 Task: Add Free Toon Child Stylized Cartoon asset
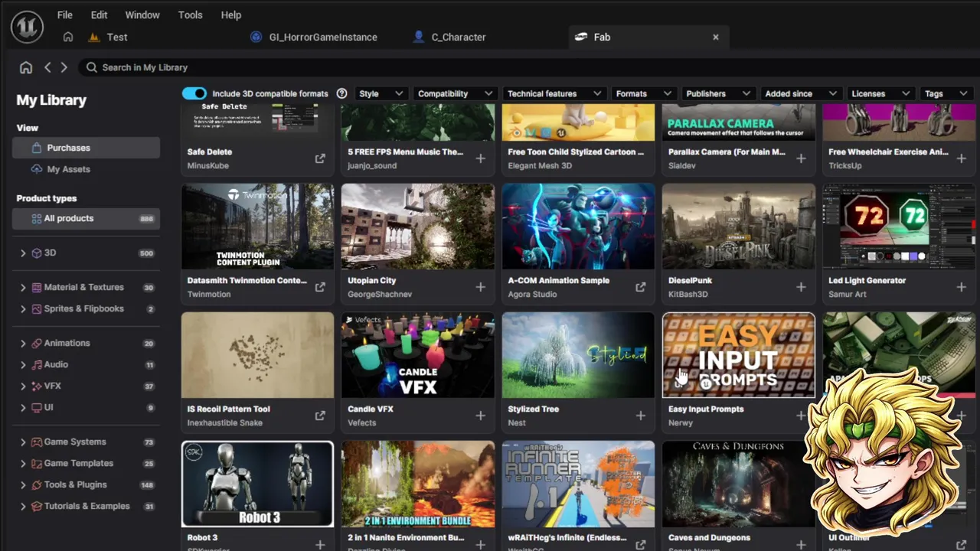point(641,158)
